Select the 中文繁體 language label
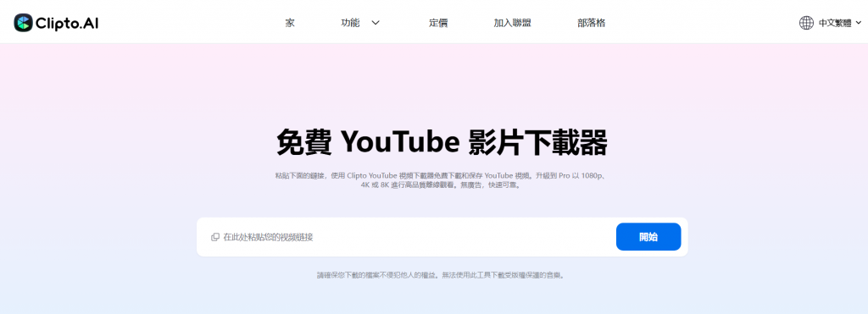The height and width of the screenshot is (314, 868). coord(835,23)
